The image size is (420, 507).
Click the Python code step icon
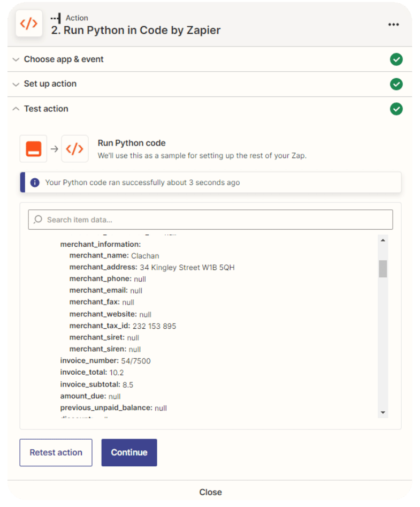(75, 149)
